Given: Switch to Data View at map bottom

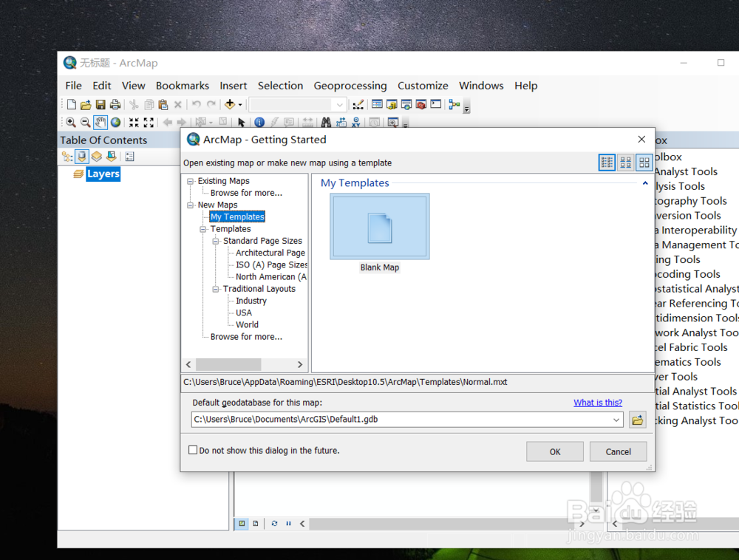Looking at the screenshot, I should [x=242, y=523].
